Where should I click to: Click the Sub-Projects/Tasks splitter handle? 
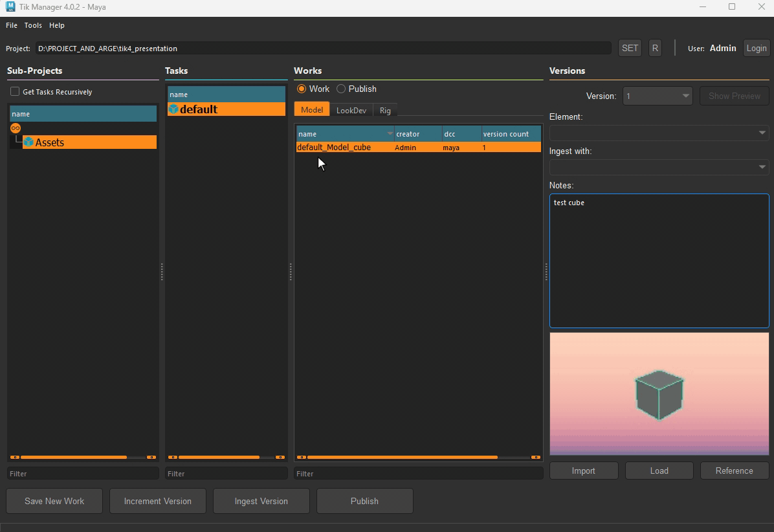[162, 272]
